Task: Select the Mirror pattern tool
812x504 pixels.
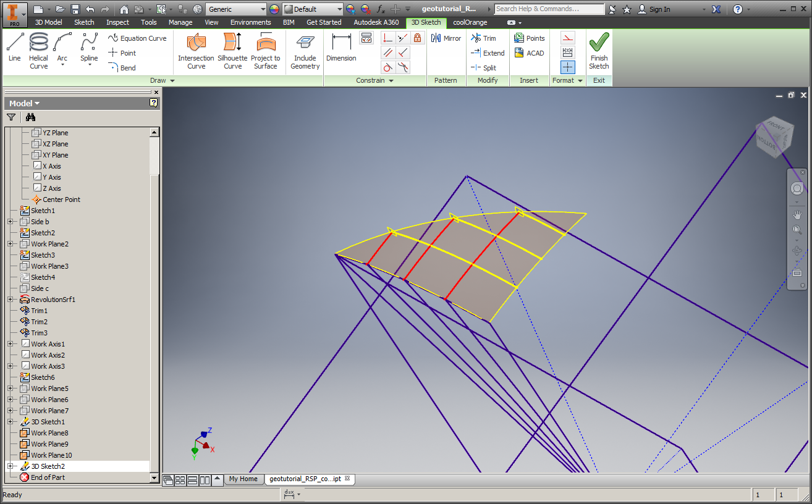Action: (446, 38)
